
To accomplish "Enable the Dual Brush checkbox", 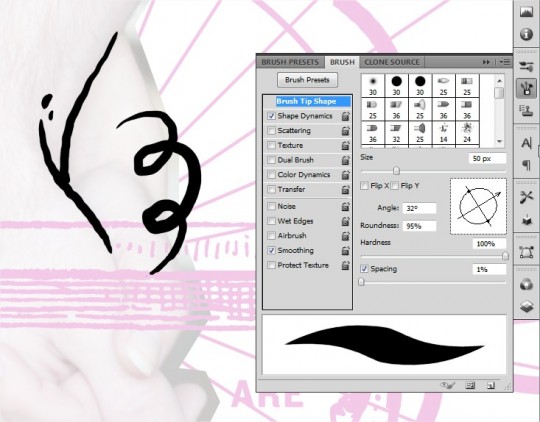I will pos(271,160).
